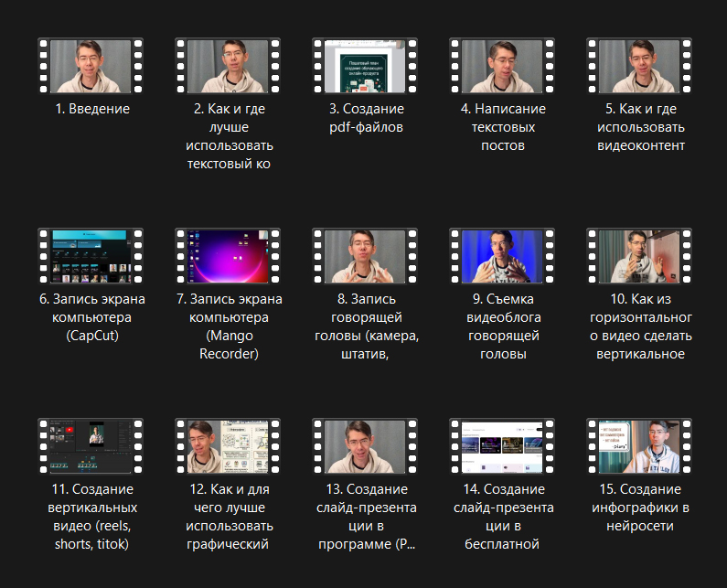727x588 pixels.
Task: Click the '15. Создание инфографики в нейросети' thumbnail
Action: [639, 446]
